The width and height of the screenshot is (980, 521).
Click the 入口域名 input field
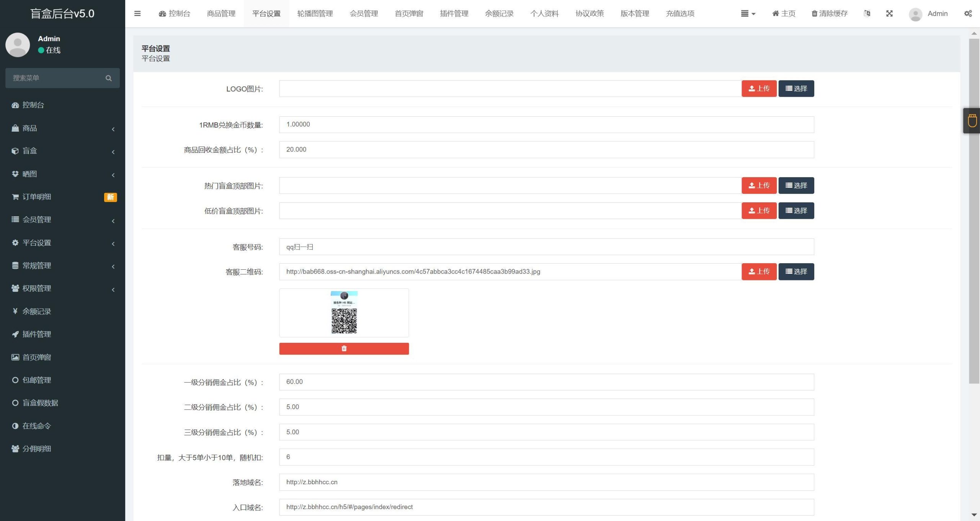(546, 507)
